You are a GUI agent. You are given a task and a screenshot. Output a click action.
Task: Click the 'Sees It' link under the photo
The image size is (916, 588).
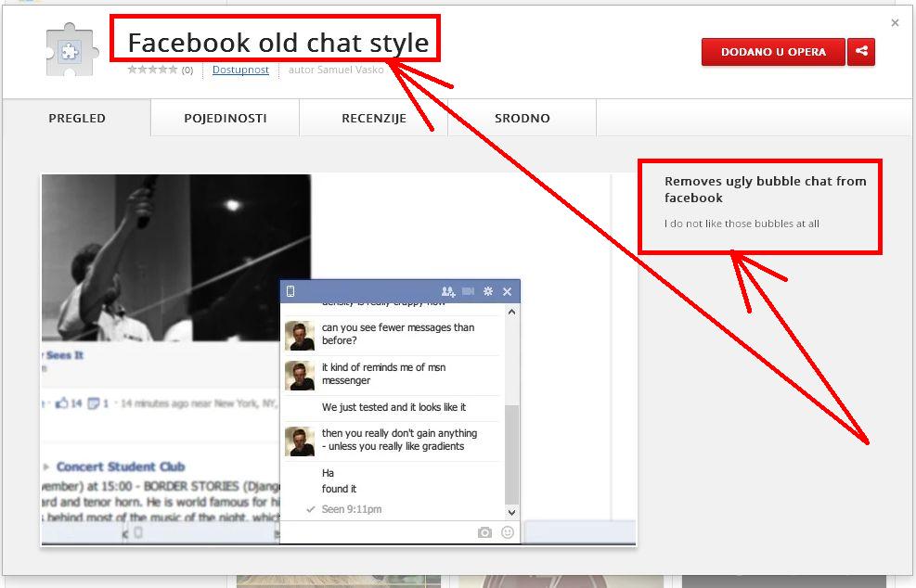tap(64, 355)
